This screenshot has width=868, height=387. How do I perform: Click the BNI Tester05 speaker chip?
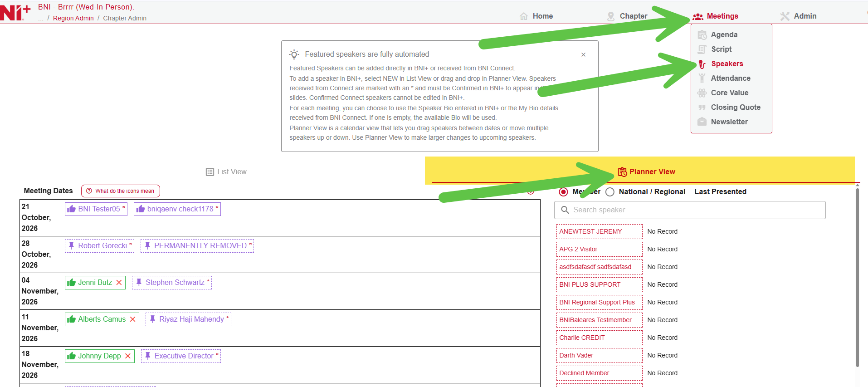(96, 209)
